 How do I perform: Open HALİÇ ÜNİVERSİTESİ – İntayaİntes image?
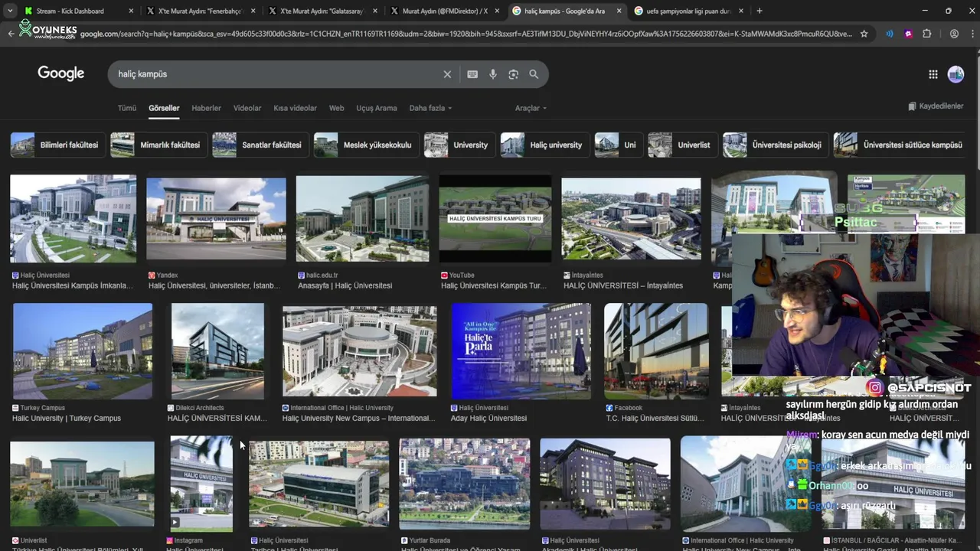(631, 219)
